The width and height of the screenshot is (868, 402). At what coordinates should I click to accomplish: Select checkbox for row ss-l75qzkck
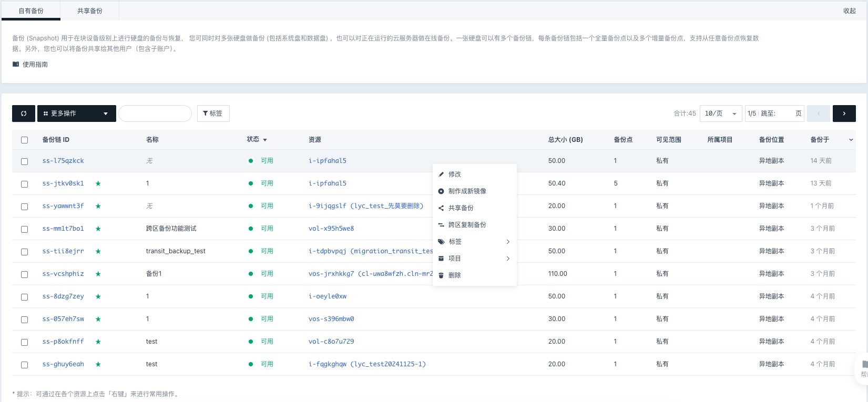[24, 161]
